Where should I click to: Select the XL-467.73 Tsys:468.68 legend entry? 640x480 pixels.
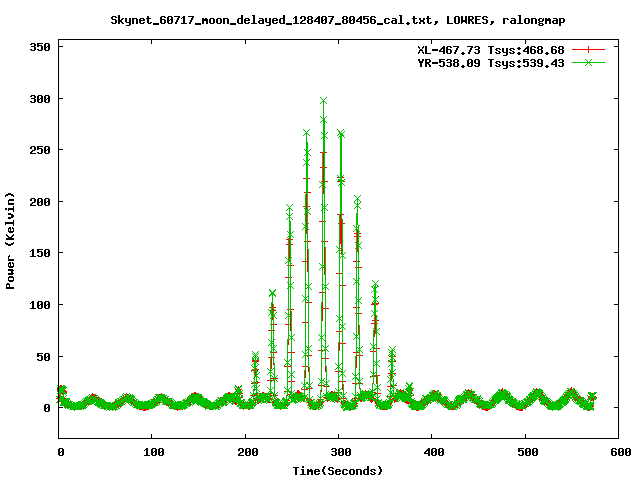(491, 50)
